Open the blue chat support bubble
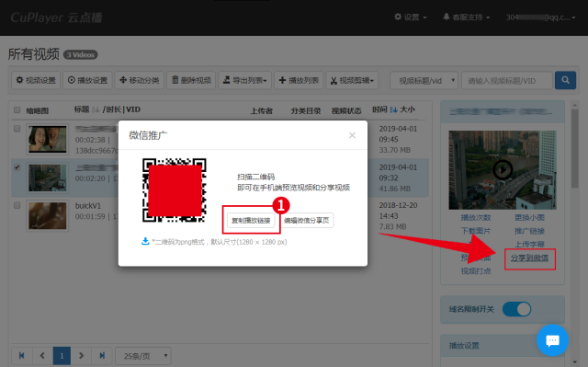Screen dimensions: 588x367 click(552, 340)
